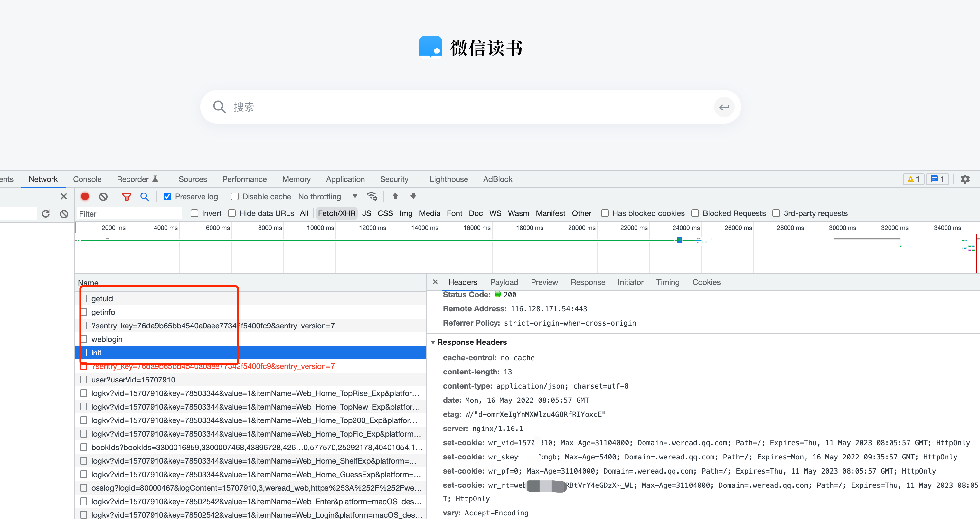Image resolution: width=980 pixels, height=519 pixels.
Task: Click the import HAR upload arrow
Action: [x=395, y=196]
